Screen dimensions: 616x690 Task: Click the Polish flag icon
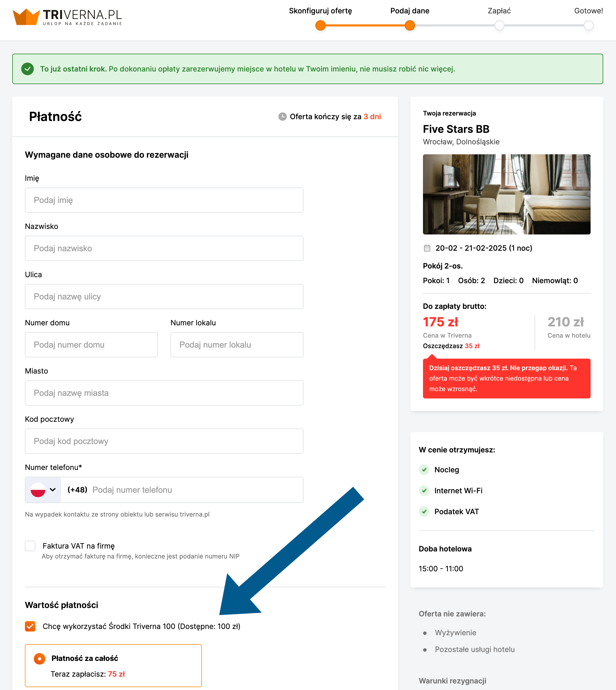tap(38, 490)
